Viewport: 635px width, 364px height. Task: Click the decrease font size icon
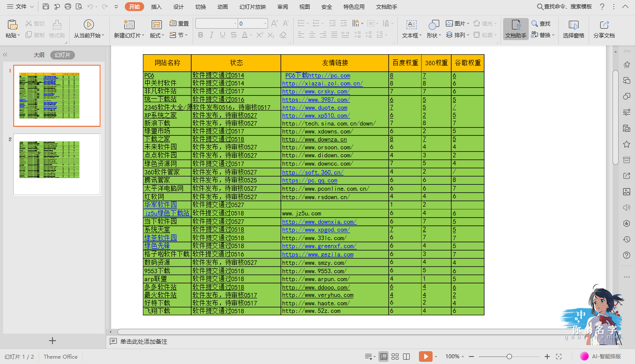tap(286, 23)
